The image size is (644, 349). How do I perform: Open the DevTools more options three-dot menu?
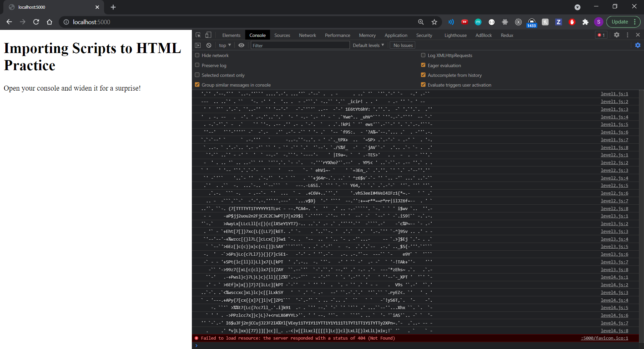click(627, 35)
